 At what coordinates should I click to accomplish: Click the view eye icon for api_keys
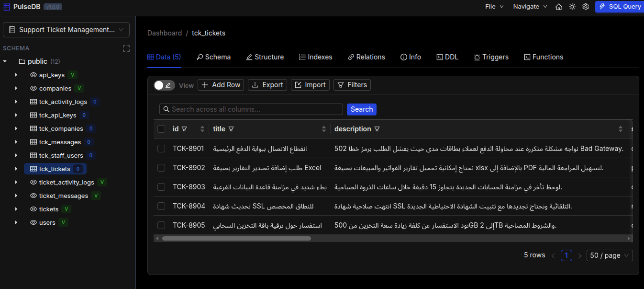33,75
